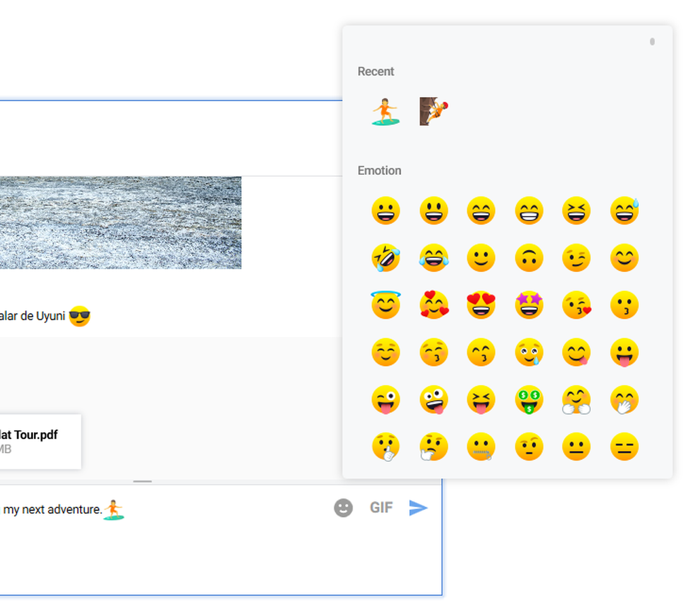
Task: Select the rock climber emoji in Recent
Action: [x=434, y=112]
